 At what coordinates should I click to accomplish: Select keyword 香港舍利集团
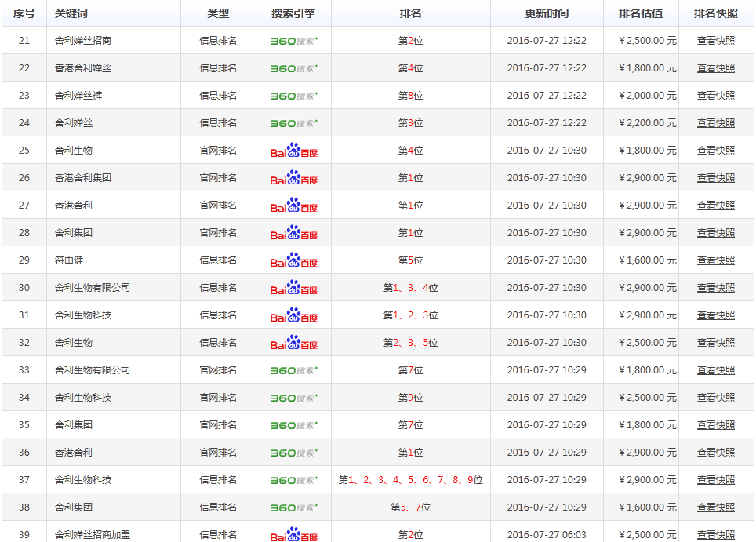click(83, 178)
